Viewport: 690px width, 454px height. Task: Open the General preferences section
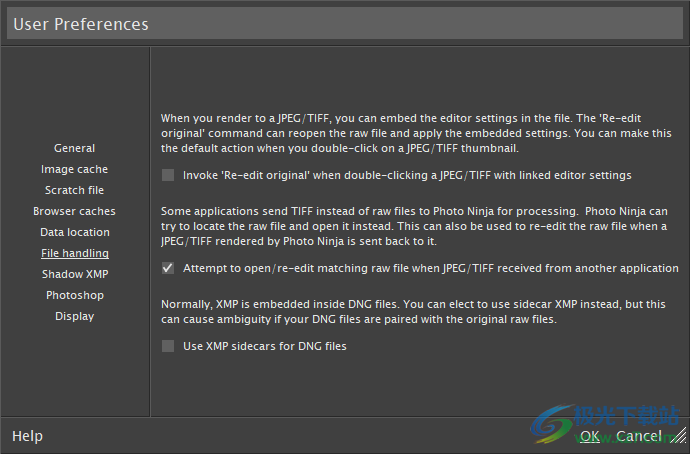pyautogui.click(x=74, y=148)
